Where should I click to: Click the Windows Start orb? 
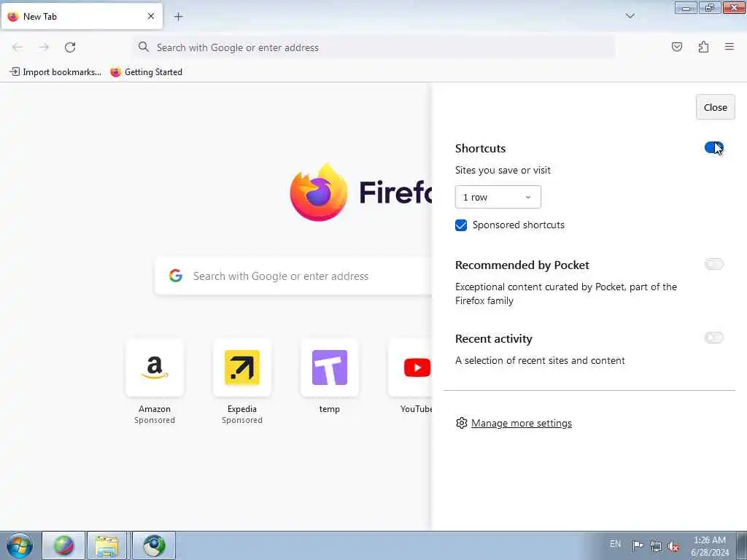point(20,545)
